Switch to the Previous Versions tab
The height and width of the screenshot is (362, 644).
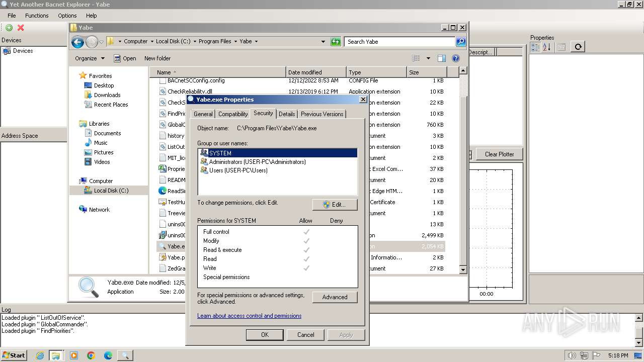[x=322, y=114]
